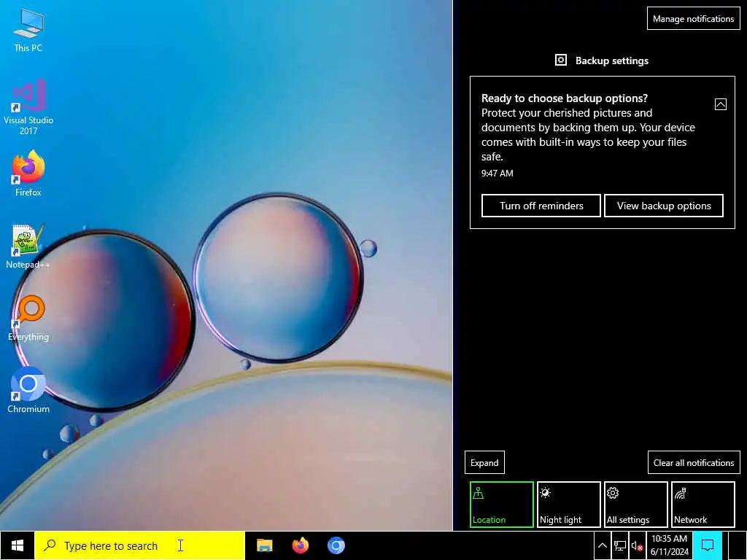Open File Explorer from the taskbar

click(x=264, y=545)
